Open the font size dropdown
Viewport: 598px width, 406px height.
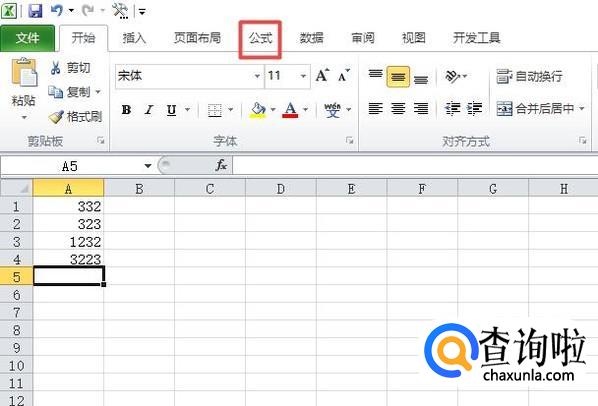tap(303, 76)
